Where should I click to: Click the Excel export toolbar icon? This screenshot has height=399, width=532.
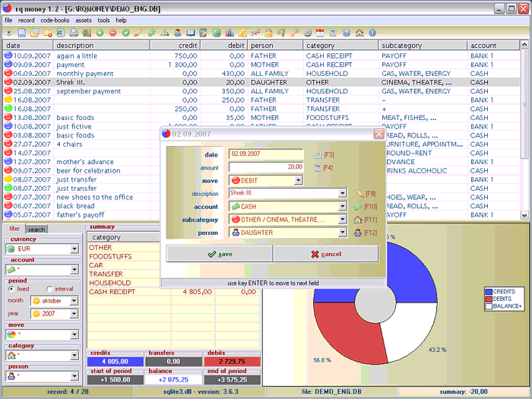(x=60, y=33)
